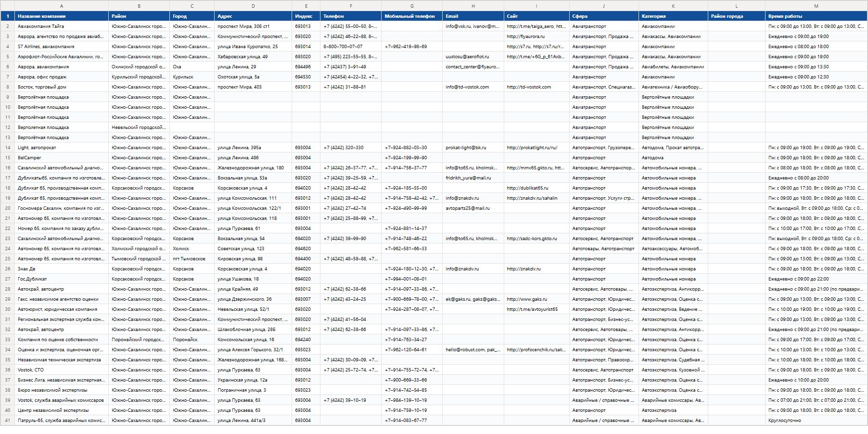Screen dimensions: 868x434
Task: Select the "Авиакомпания Тайга" cell
Action: (x=62, y=26)
